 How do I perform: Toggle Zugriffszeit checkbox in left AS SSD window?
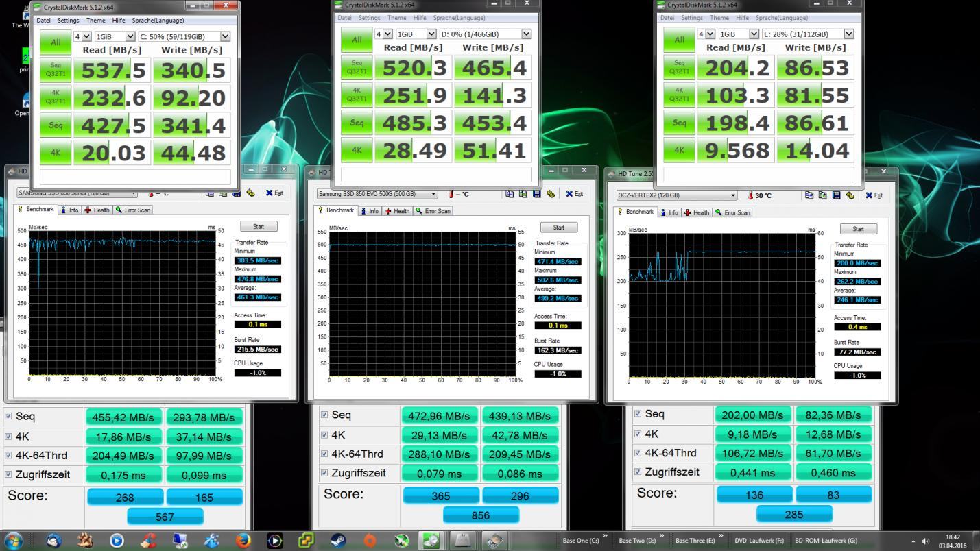[x=8, y=474]
